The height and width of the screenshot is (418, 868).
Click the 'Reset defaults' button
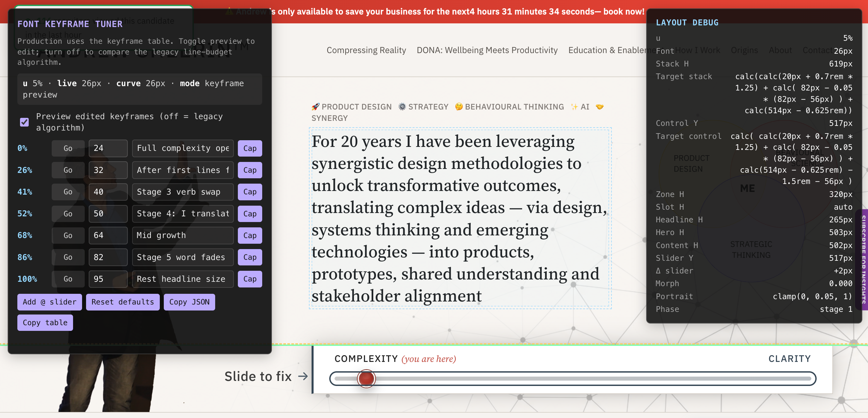tap(123, 302)
